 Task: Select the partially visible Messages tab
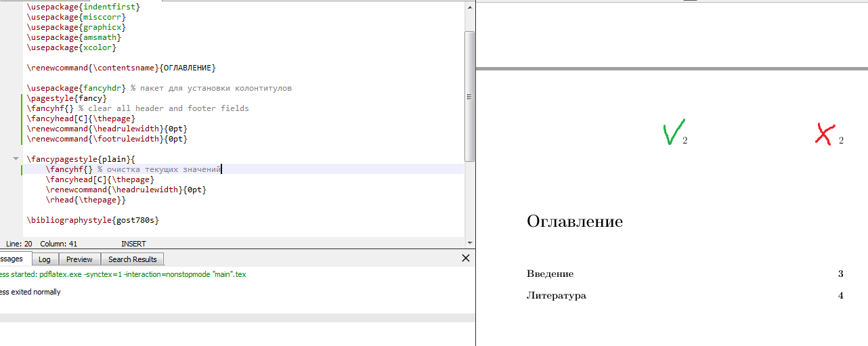[14, 259]
